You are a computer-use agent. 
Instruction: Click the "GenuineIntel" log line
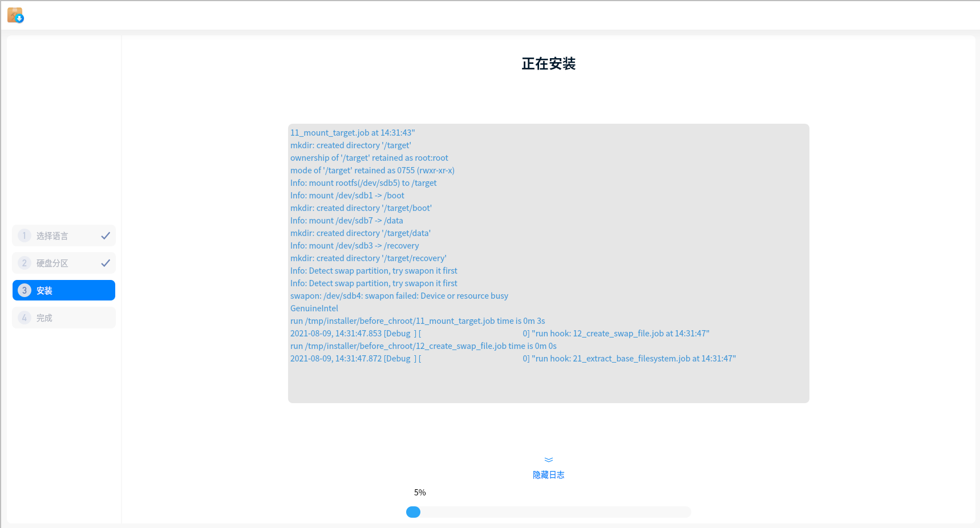pyautogui.click(x=314, y=308)
